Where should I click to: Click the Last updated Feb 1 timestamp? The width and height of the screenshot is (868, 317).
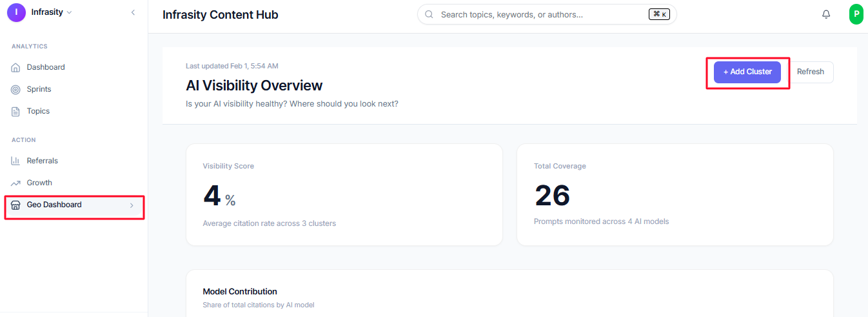232,66
